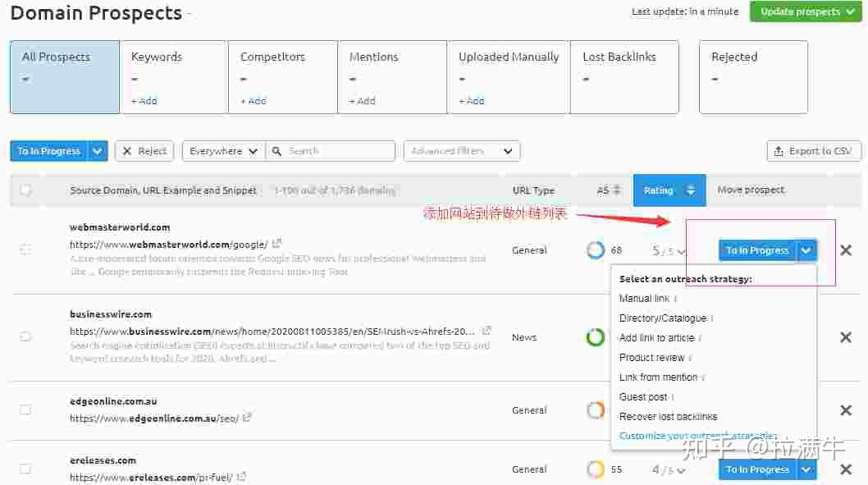Open webmasterworld.com via external link icon
This screenshot has height=485, width=868.
[276, 243]
